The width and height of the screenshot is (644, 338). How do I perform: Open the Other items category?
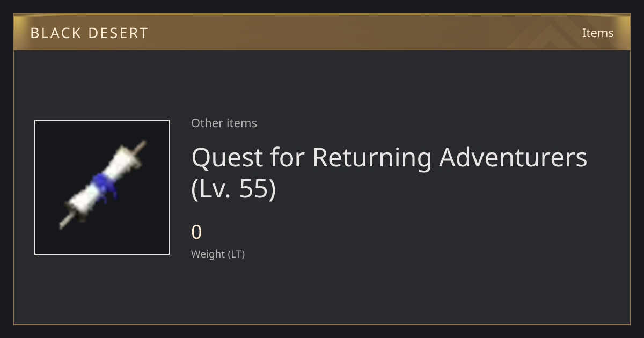tap(224, 123)
